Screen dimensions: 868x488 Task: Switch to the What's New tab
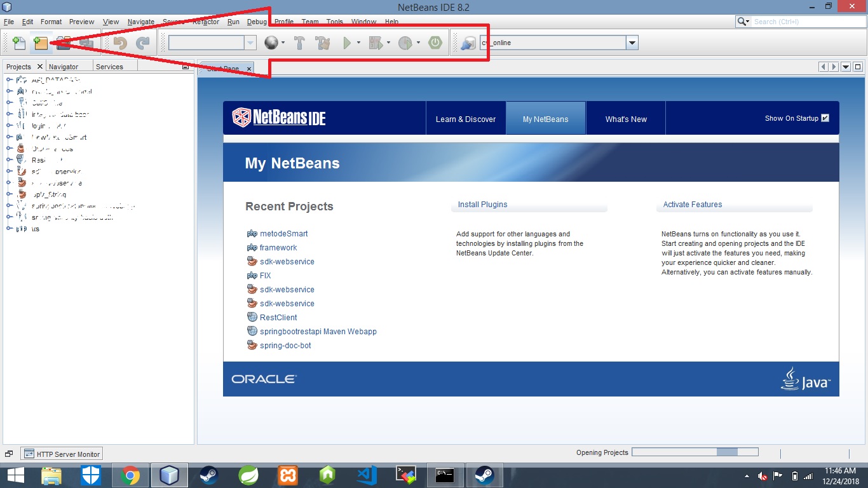pos(625,118)
